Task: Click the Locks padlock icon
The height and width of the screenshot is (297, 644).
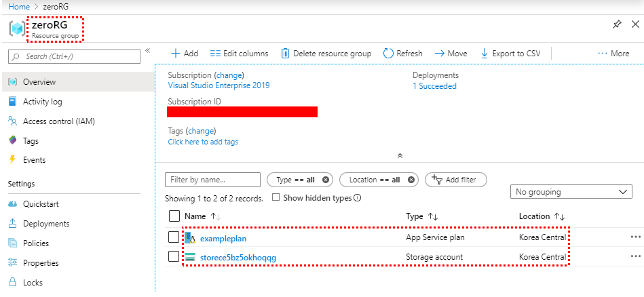Action: pos(13,282)
